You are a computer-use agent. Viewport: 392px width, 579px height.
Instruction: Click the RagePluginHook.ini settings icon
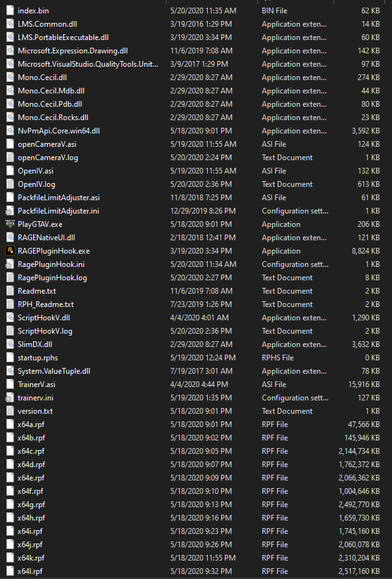pos(10,264)
